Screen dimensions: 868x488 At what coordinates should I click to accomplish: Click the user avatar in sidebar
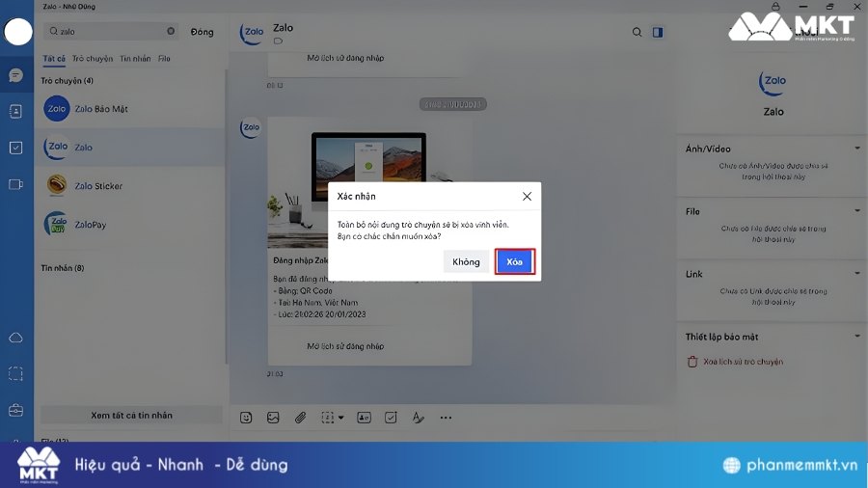[18, 32]
